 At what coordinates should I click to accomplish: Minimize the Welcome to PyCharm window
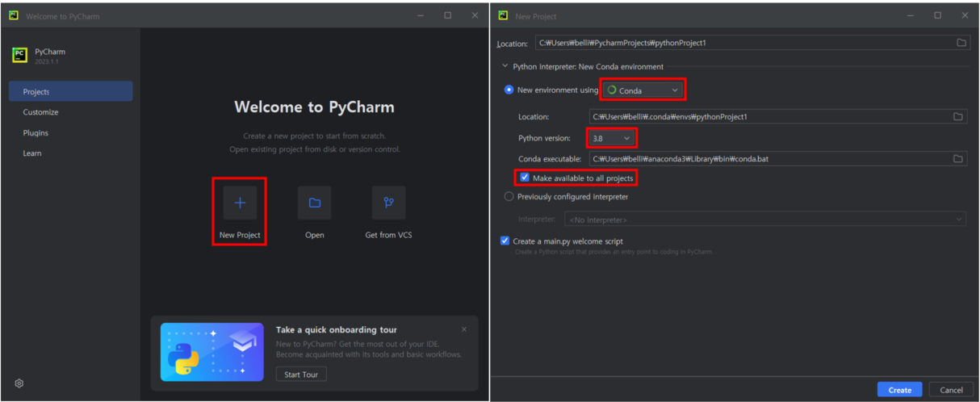click(x=421, y=15)
